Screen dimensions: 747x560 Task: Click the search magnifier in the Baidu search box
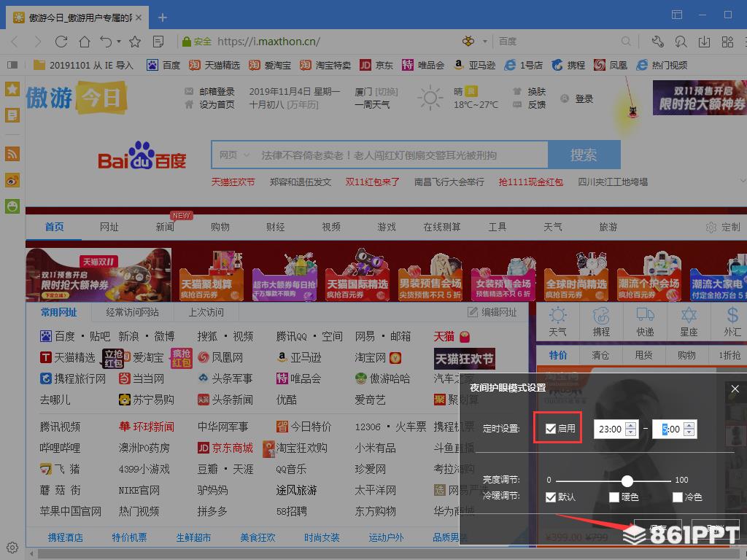626,42
